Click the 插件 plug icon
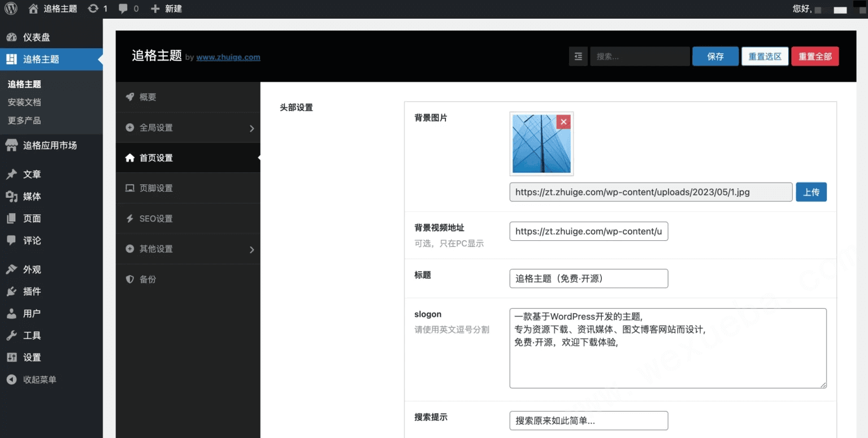The image size is (868, 438). [11, 291]
